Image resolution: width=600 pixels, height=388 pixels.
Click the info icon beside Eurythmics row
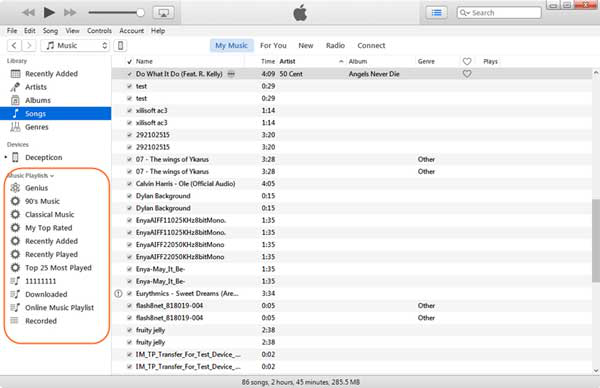click(118, 293)
